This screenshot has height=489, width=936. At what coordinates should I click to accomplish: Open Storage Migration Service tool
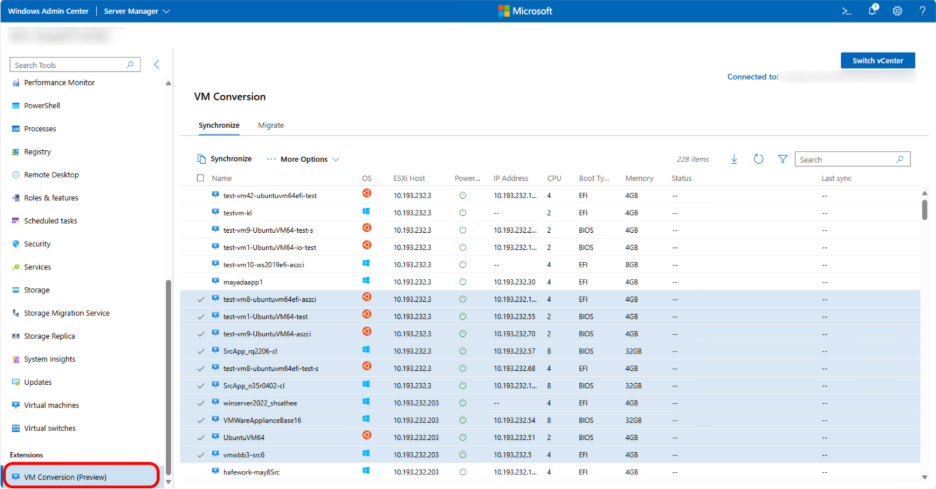[67, 313]
